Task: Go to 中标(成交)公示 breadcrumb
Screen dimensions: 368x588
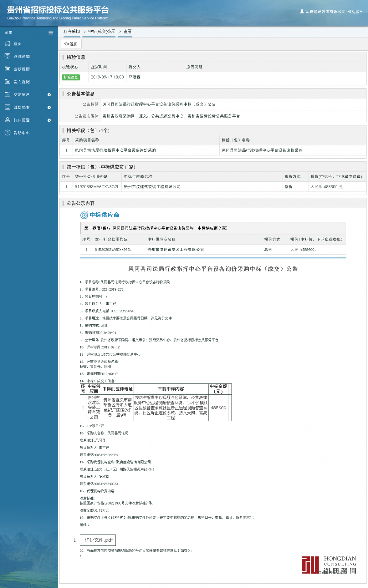Action: 102,32
